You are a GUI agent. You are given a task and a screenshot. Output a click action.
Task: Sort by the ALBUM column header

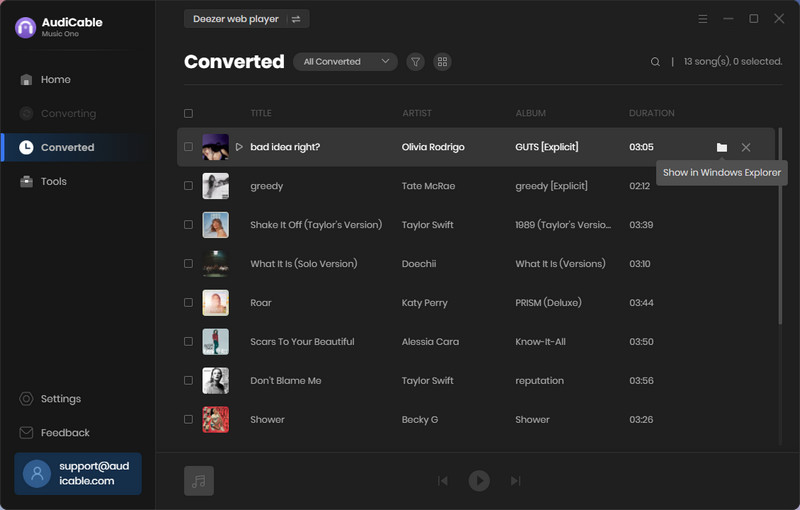pyautogui.click(x=531, y=113)
